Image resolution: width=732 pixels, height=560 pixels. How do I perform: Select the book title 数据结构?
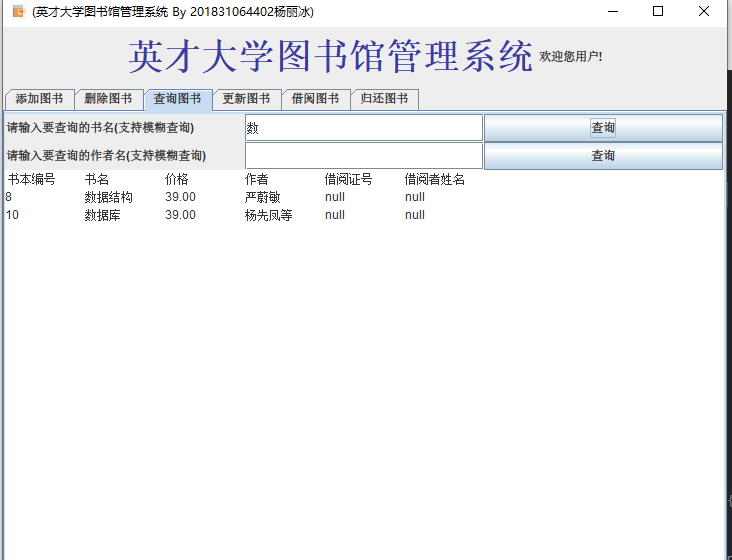[108, 197]
